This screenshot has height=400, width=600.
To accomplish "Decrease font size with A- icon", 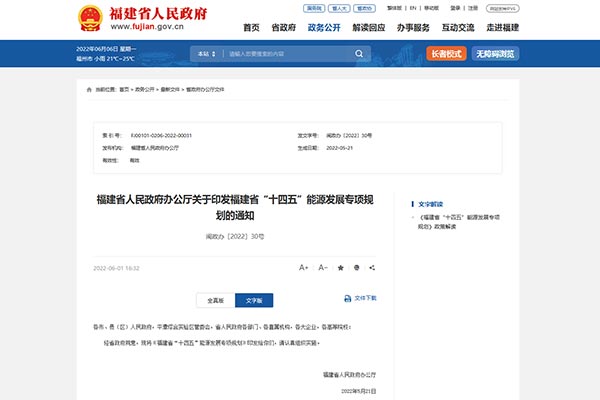I will click(x=323, y=268).
